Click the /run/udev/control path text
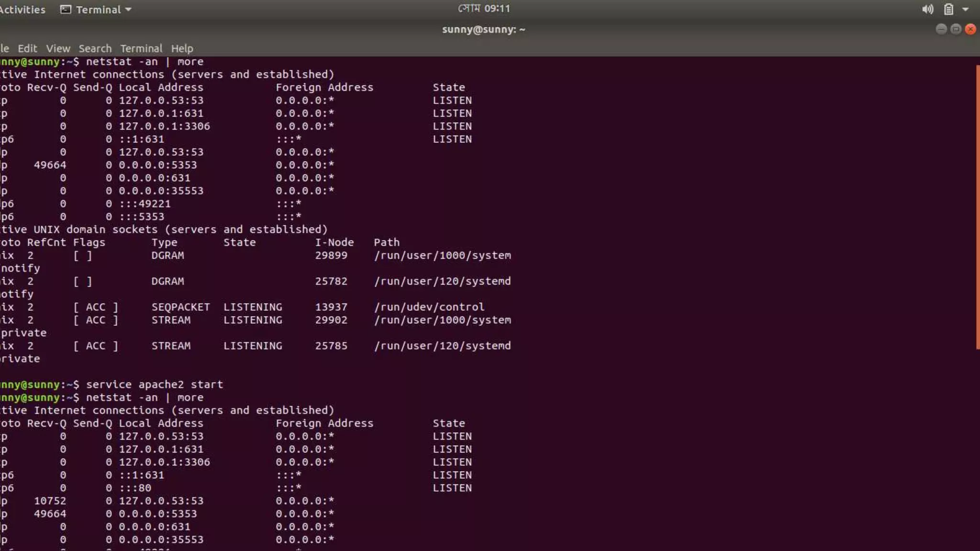980x551 pixels. pos(429,307)
